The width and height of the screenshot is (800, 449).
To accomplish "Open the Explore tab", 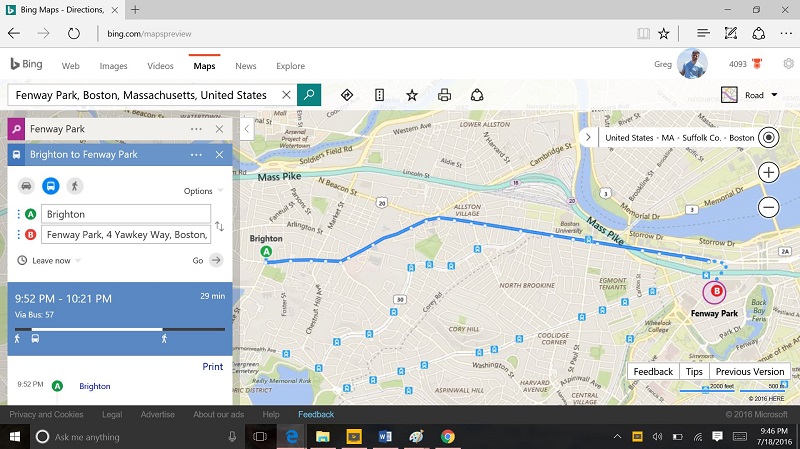I will pyautogui.click(x=290, y=66).
